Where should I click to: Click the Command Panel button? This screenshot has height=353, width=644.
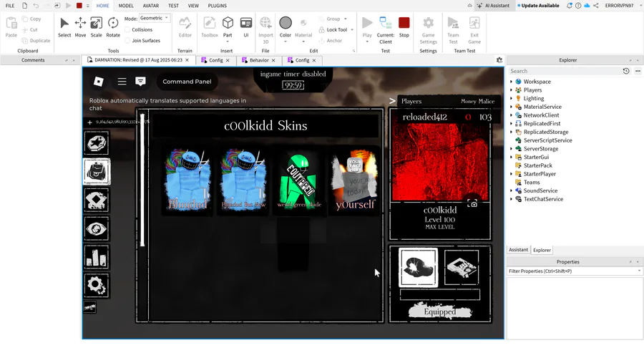(187, 82)
